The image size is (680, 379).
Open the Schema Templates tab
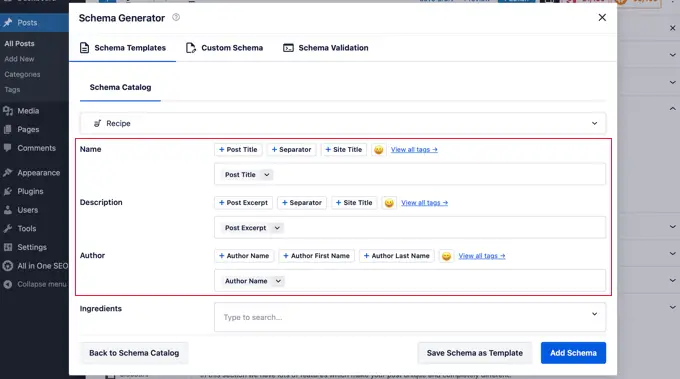click(x=123, y=48)
